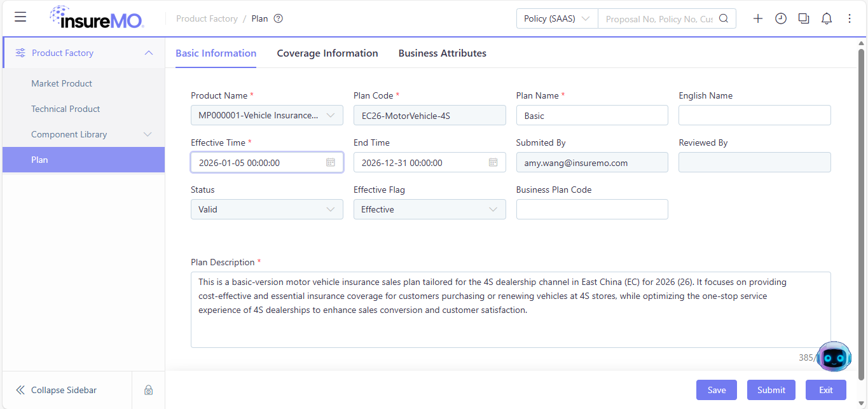Click the Plan breadcrumb text

click(x=259, y=18)
